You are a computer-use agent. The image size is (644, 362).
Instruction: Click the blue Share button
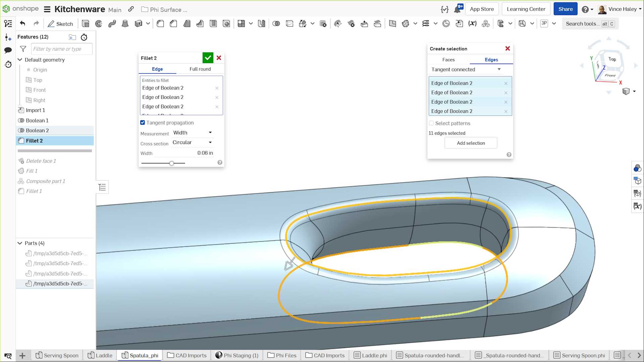[565, 9]
